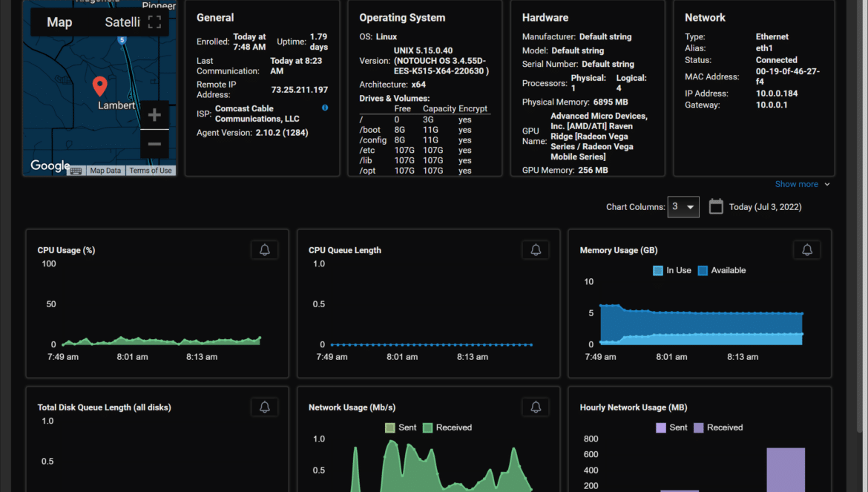Image resolution: width=868 pixels, height=492 pixels.
Task: Click the ISP info icon
Action: pyautogui.click(x=325, y=108)
